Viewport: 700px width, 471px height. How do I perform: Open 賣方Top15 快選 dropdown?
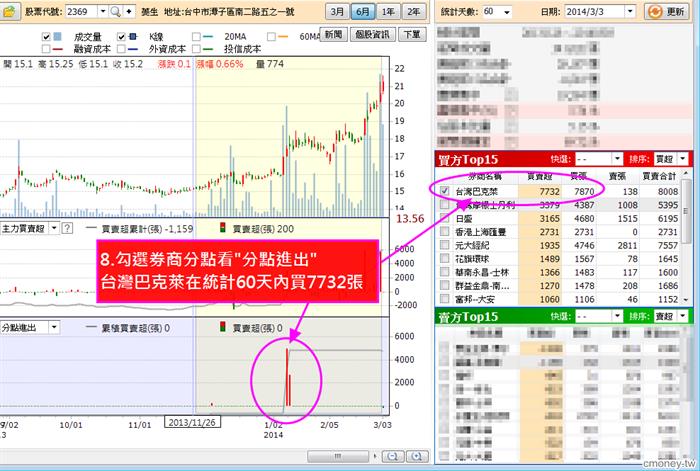pos(617,316)
